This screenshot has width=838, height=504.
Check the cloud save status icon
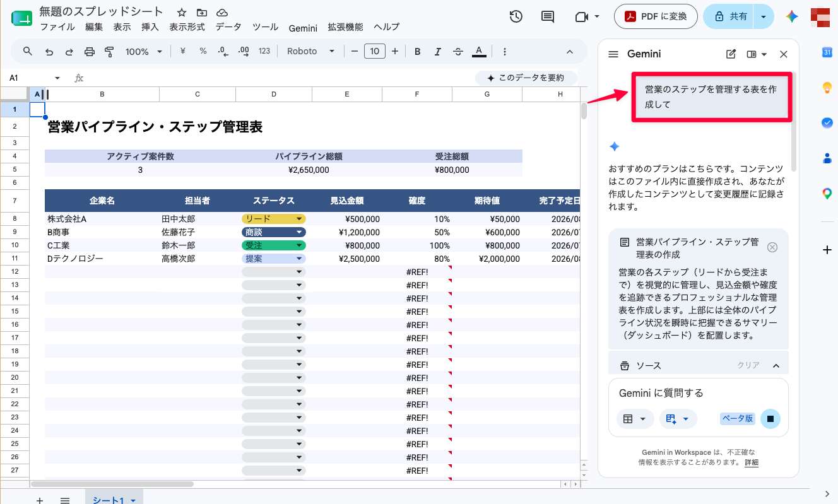[x=222, y=13]
